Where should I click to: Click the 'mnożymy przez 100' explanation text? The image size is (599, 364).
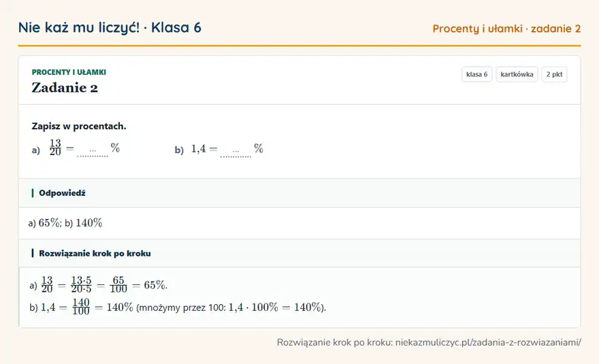pos(181,308)
